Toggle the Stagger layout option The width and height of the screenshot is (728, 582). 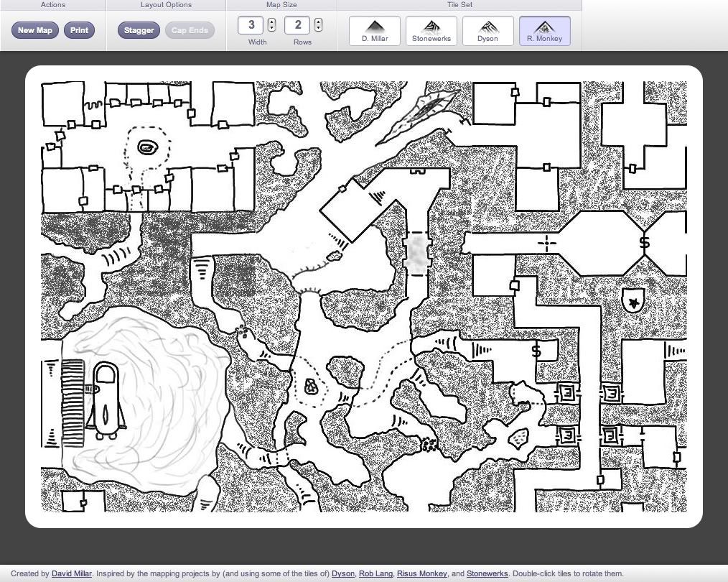click(139, 30)
